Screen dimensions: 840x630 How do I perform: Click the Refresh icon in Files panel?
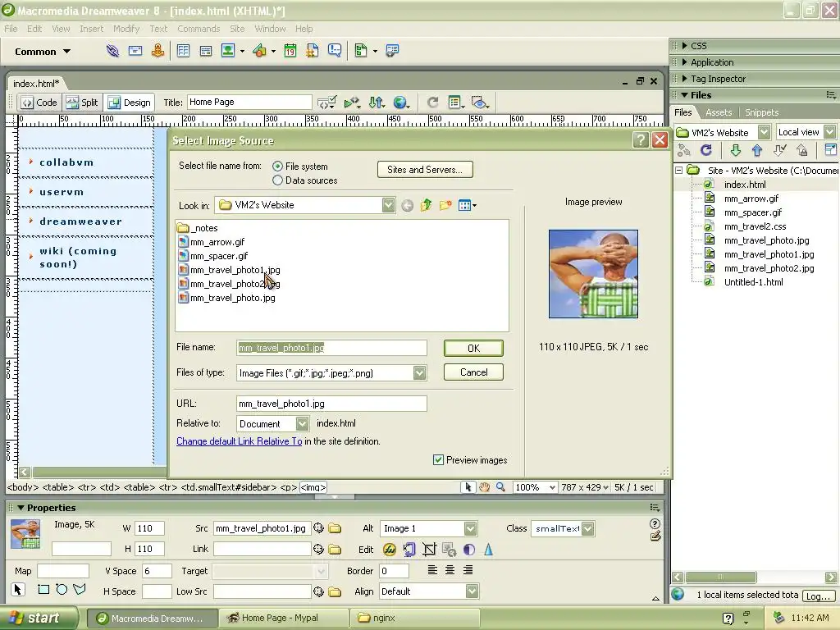706,151
